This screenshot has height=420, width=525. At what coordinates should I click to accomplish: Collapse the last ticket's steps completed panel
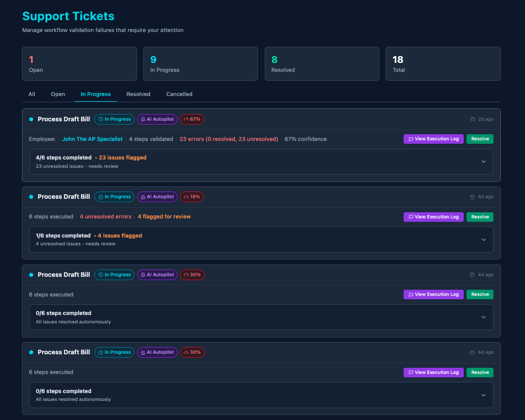click(x=482, y=395)
